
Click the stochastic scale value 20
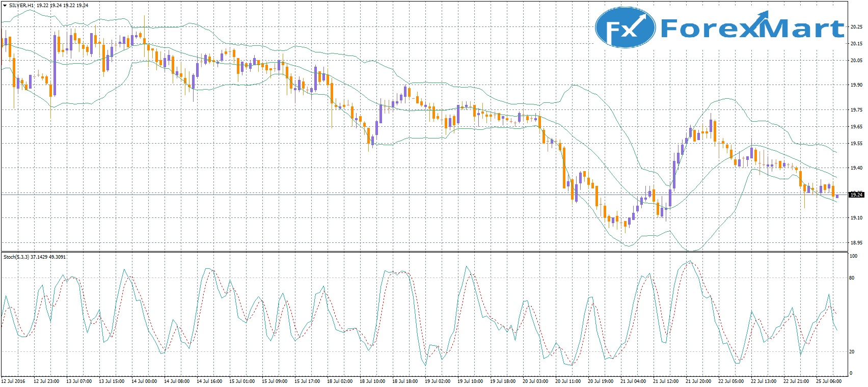(x=853, y=352)
